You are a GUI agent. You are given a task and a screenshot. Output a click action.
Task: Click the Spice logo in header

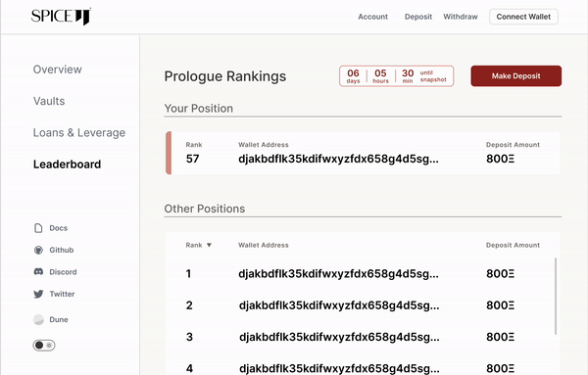click(x=61, y=17)
